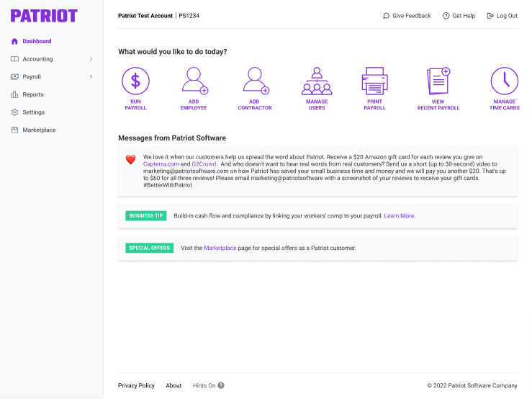This screenshot has height=399, width=532.
Task: Click the Give Feedback speech bubble icon
Action: tap(386, 16)
